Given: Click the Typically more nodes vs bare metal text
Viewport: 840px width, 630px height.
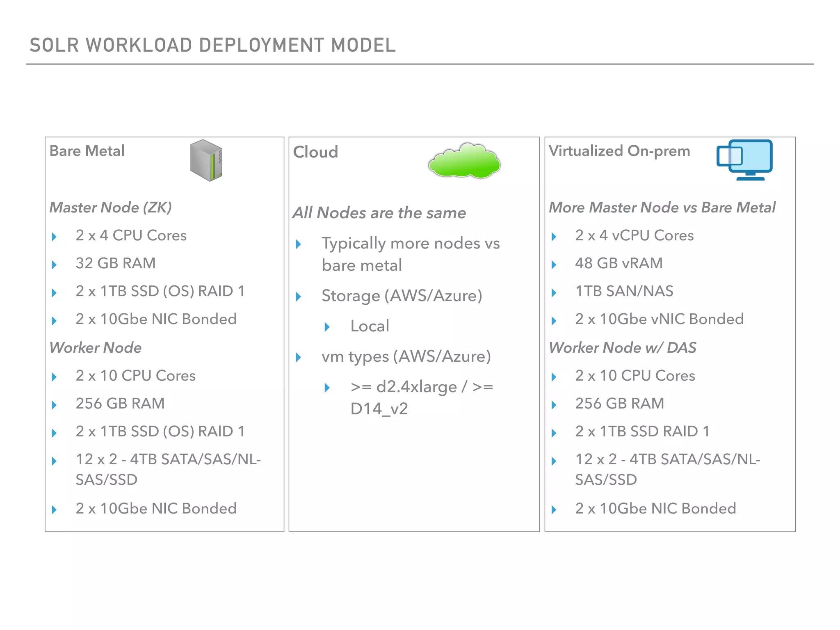Looking at the screenshot, I should pos(410,254).
